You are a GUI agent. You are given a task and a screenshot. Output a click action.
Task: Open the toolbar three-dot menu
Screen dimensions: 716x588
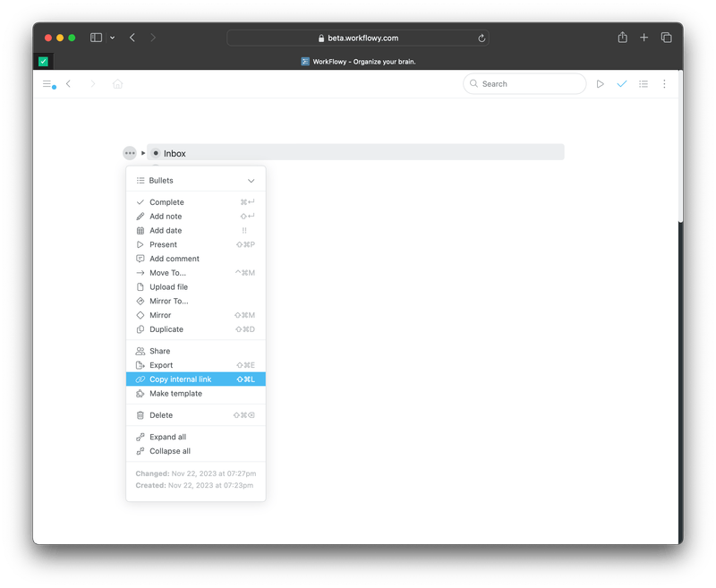pos(664,83)
